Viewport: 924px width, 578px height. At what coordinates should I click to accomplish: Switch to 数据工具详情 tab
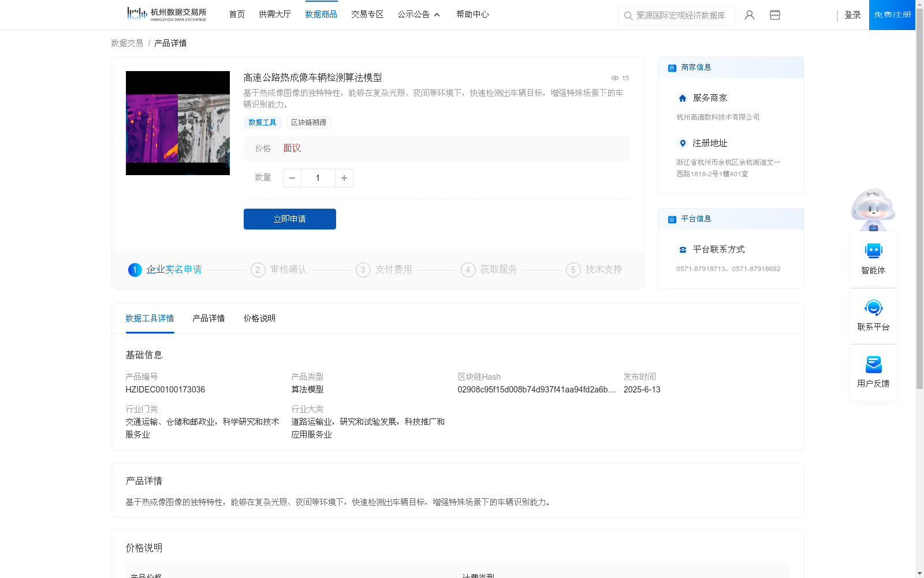(150, 318)
